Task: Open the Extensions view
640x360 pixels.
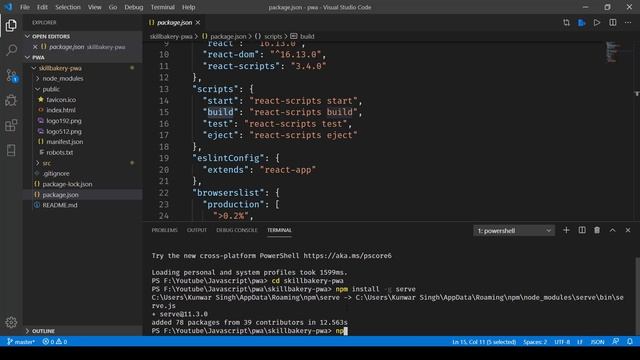Action: (x=11, y=125)
